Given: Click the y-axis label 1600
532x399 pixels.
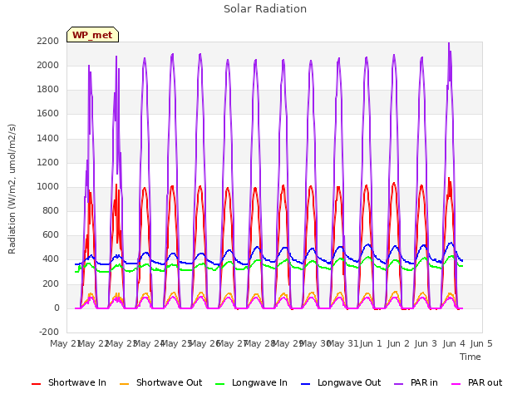Looking at the screenshot, I should click(x=48, y=114).
